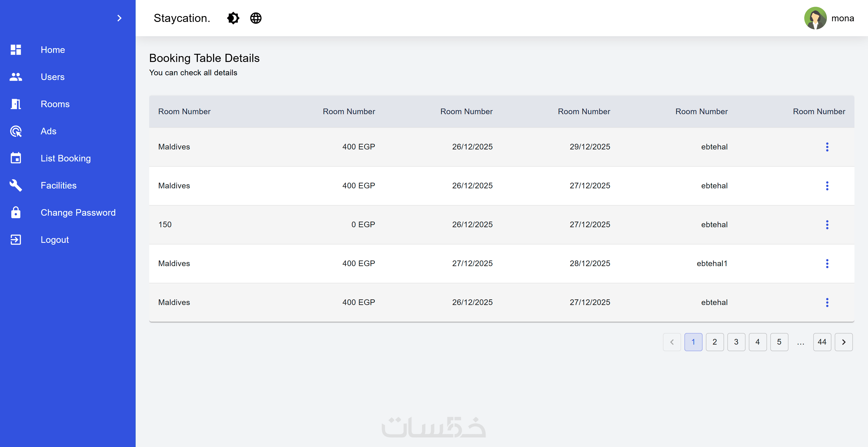
Task: Click the Ads cursor-target icon
Action: (16, 131)
